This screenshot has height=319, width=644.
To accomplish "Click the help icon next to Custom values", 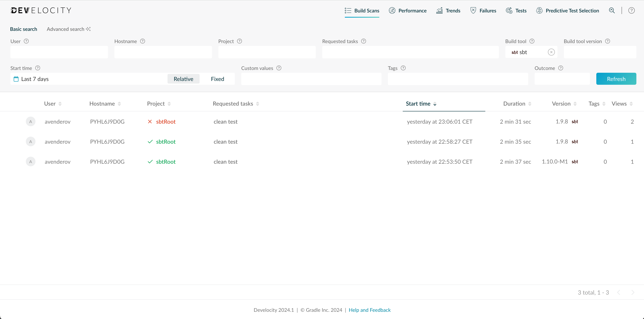I will [x=279, y=68].
